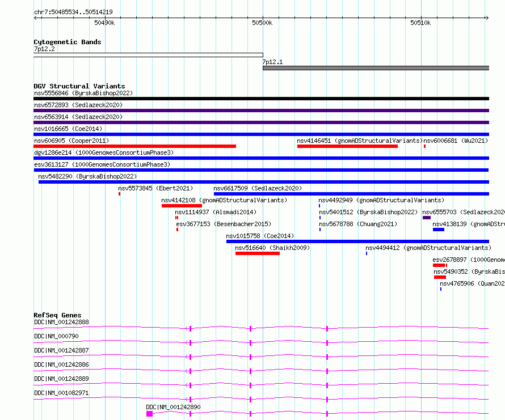Open variant nsv1016665 (Coe2014) label

point(68,129)
